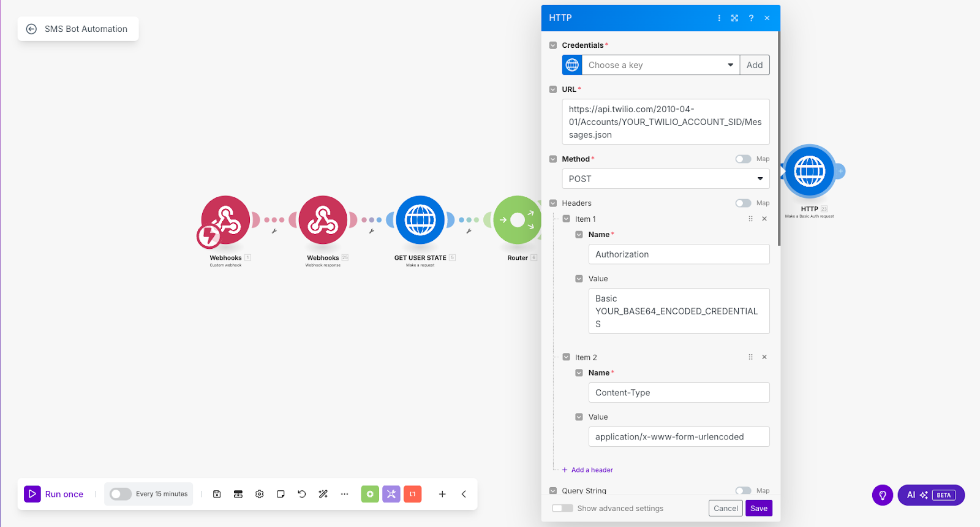Viewport: 980px width, 527px height.
Task: Click the drag handle of header Item 2
Action: (751, 357)
